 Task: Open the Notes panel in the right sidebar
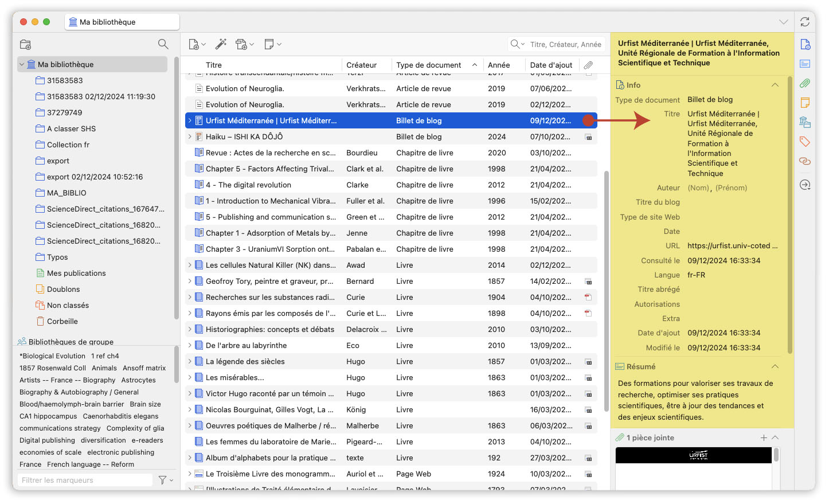pyautogui.click(x=805, y=102)
